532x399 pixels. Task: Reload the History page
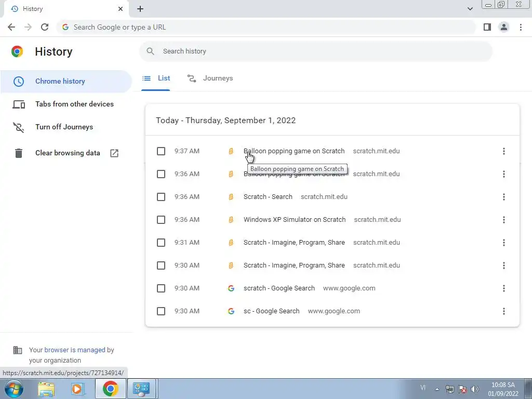click(x=45, y=27)
